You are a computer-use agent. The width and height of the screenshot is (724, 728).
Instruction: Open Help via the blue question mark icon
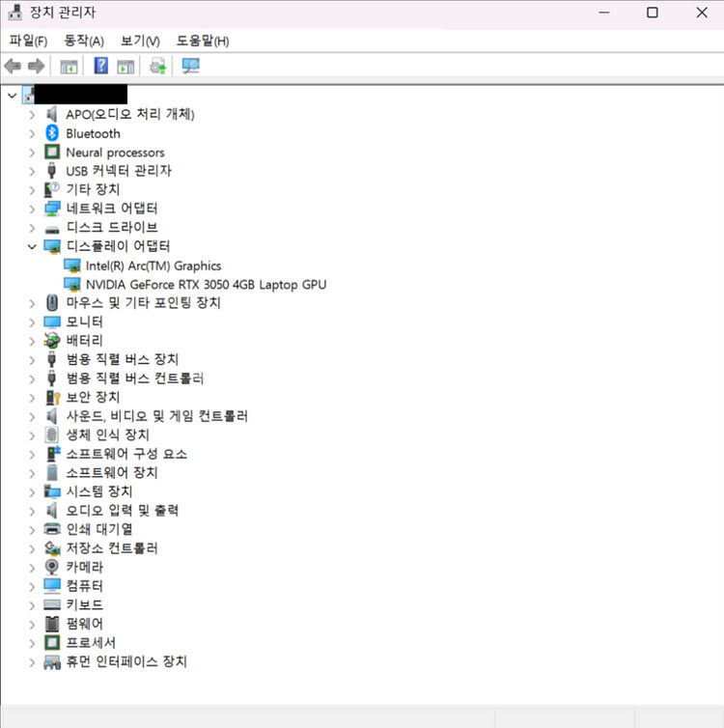100,66
